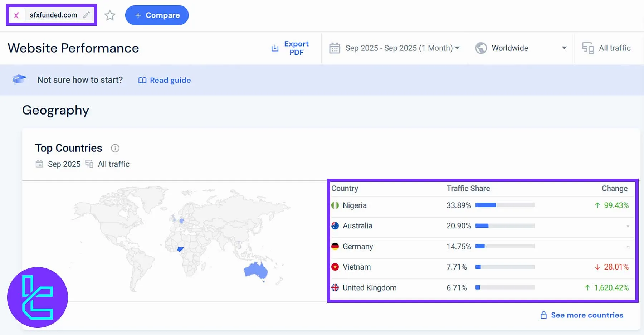Remove sfxfunded.com with the pink X toggle

16,15
